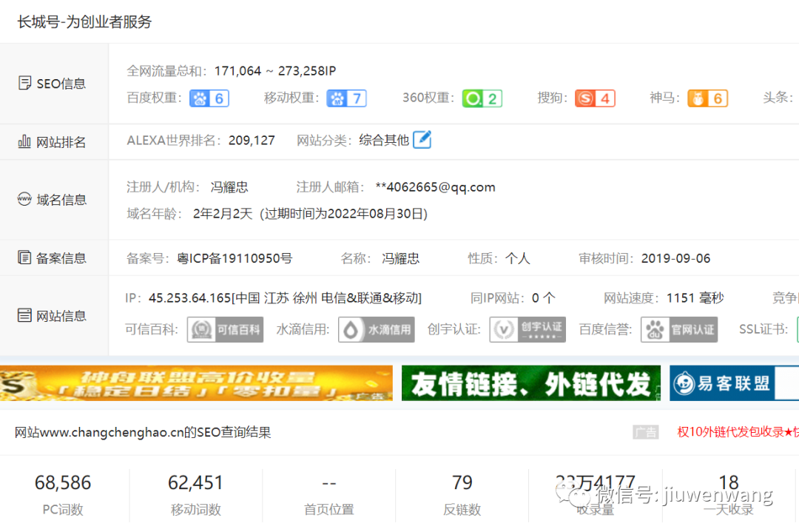Screen dimensions: 799x532
Task: Click the 同IP网站 count 0 个
Action: coord(544,297)
